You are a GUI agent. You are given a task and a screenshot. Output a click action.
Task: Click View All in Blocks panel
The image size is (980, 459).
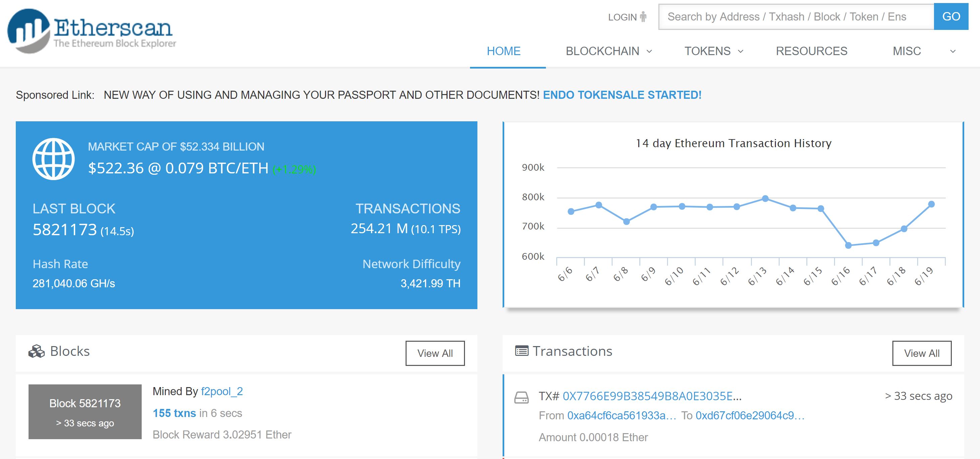435,353
